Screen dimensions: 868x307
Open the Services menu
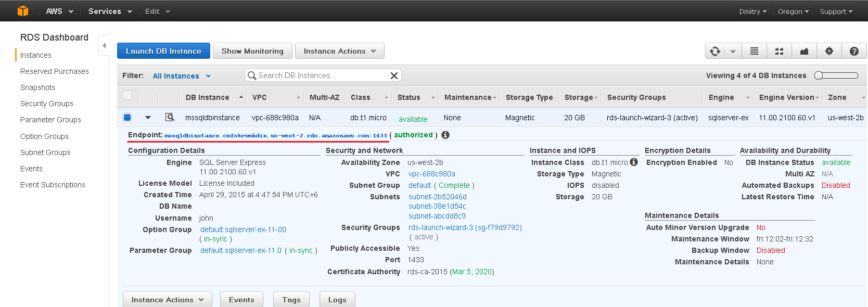[110, 11]
